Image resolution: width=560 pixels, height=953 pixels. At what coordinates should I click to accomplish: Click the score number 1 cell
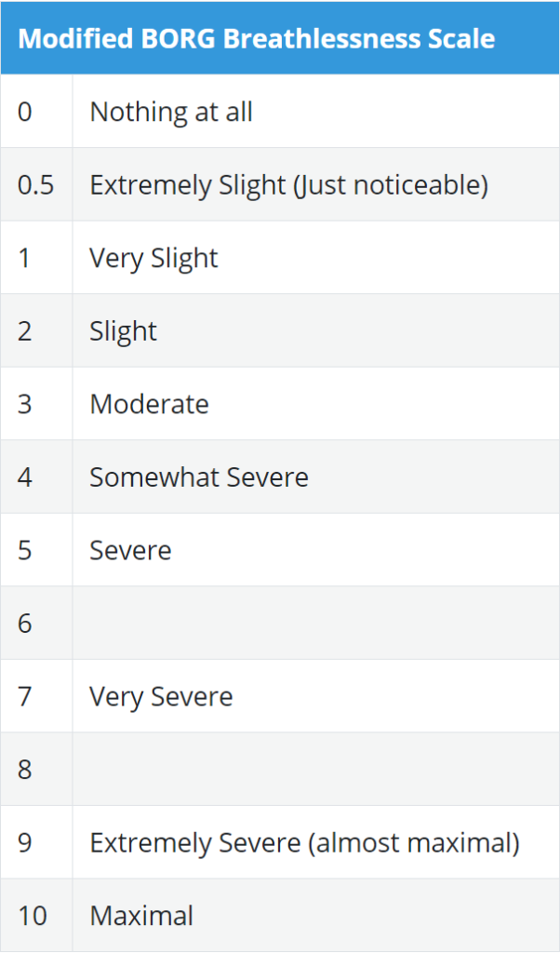point(24,258)
